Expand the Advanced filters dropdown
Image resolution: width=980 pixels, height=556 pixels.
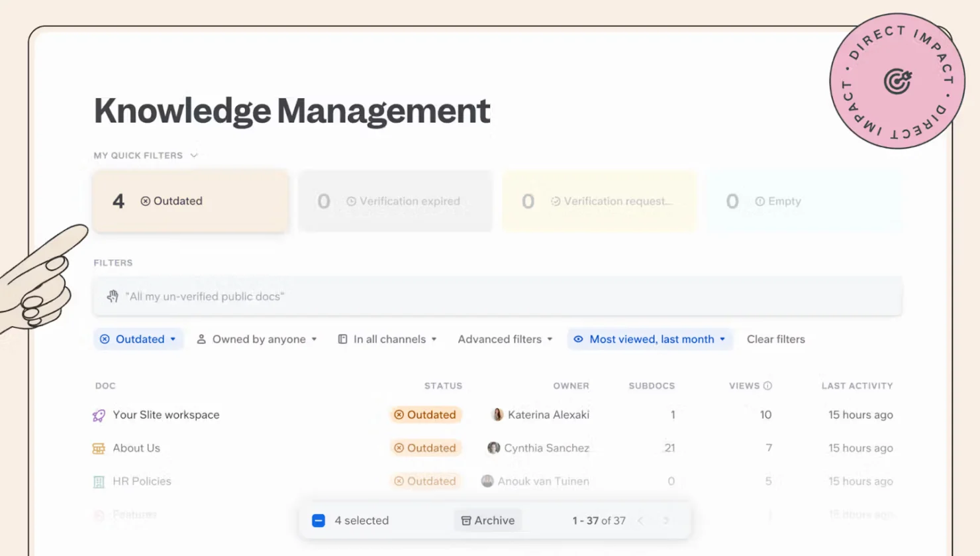click(x=505, y=339)
